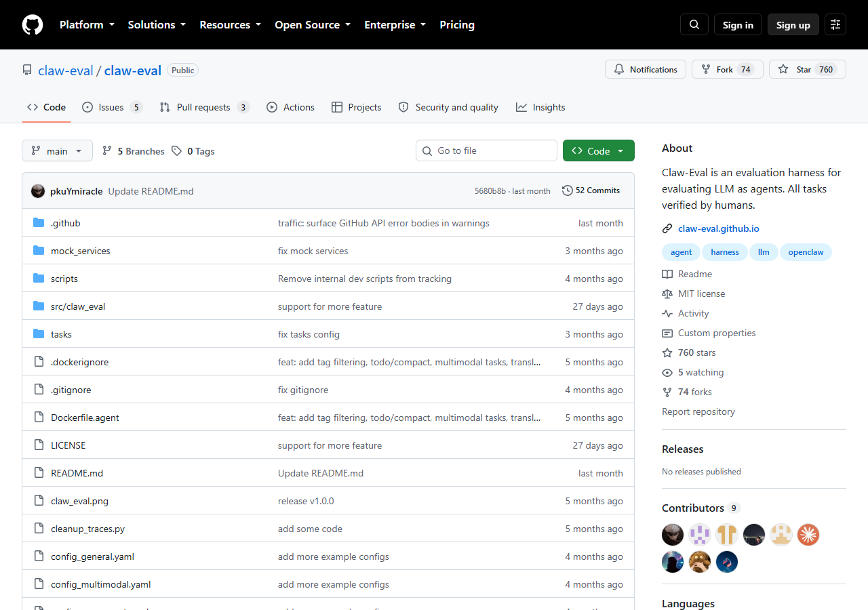Click the pkuYmiracle author avatar
This screenshot has width=868, height=610.
click(x=38, y=191)
